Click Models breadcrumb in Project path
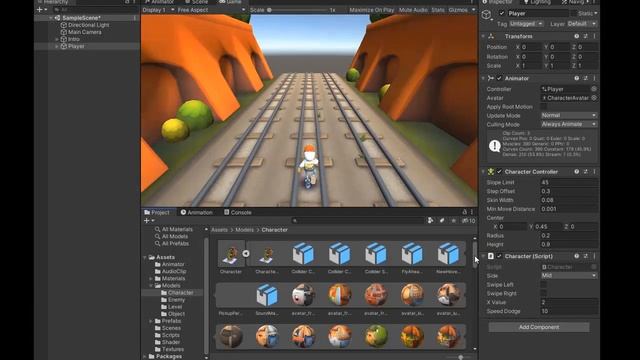 click(244, 230)
